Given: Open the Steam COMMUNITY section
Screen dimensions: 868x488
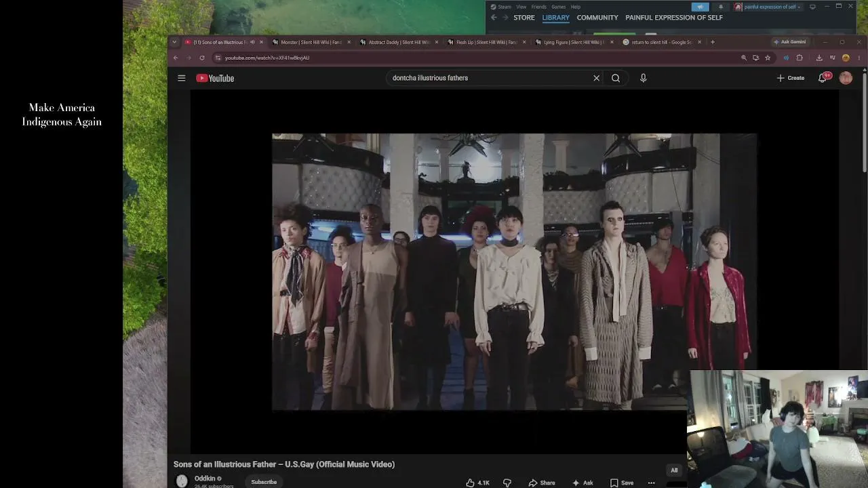Looking at the screenshot, I should pyautogui.click(x=597, y=18).
